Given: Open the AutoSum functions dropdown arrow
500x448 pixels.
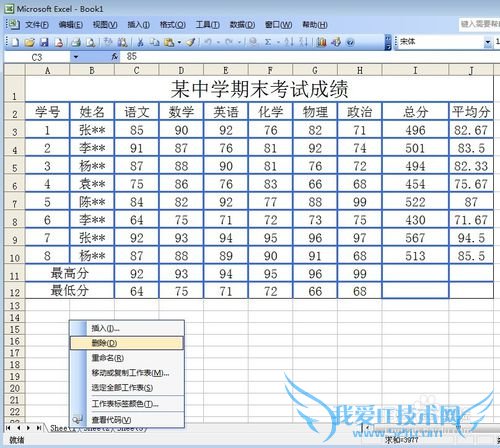Looking at the screenshot, I should tap(277, 42).
